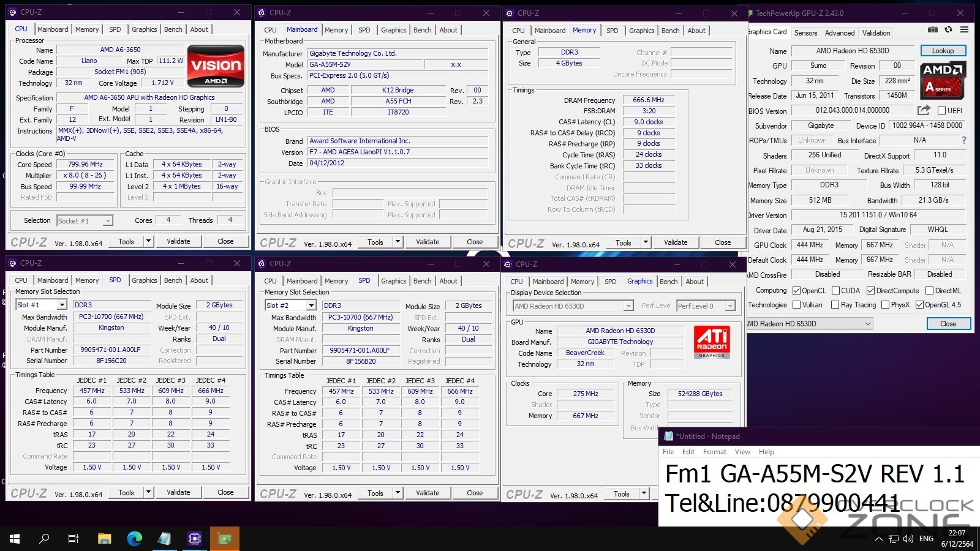Switch to GPU-Z via its taskbar icon
Image resolution: width=980 pixels, height=551 pixels.
click(224, 539)
